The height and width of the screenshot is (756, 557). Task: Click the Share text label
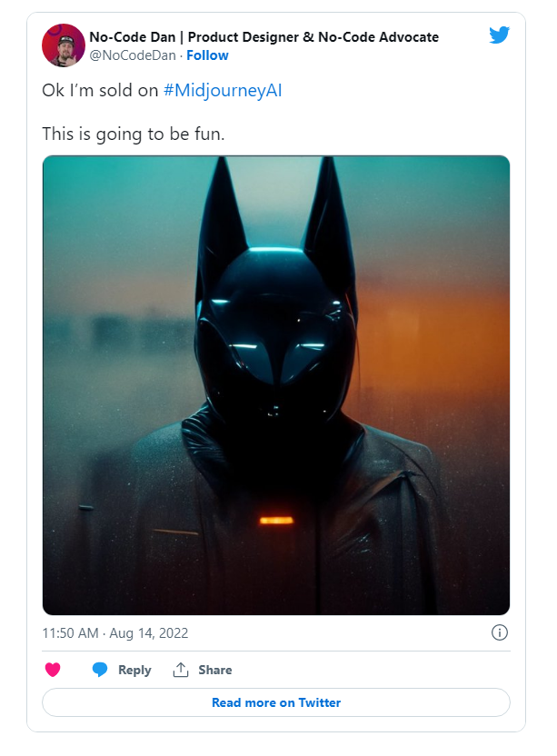[x=214, y=670]
